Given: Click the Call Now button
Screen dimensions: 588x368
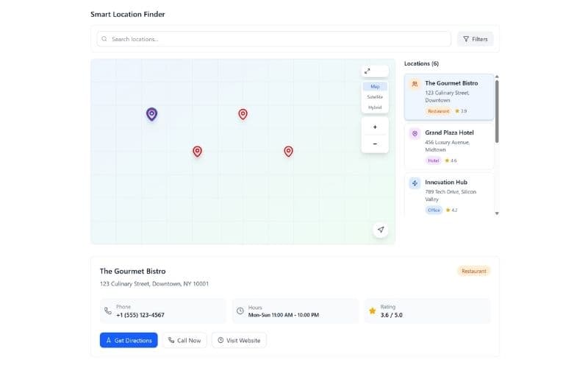Looking at the screenshot, I should [184, 340].
